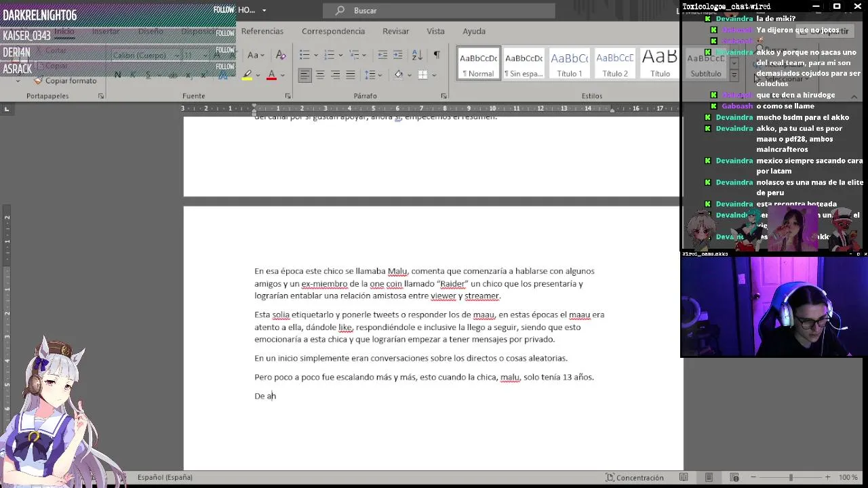Open the Ayuda tab
This screenshot has height=488, width=868.
click(474, 31)
